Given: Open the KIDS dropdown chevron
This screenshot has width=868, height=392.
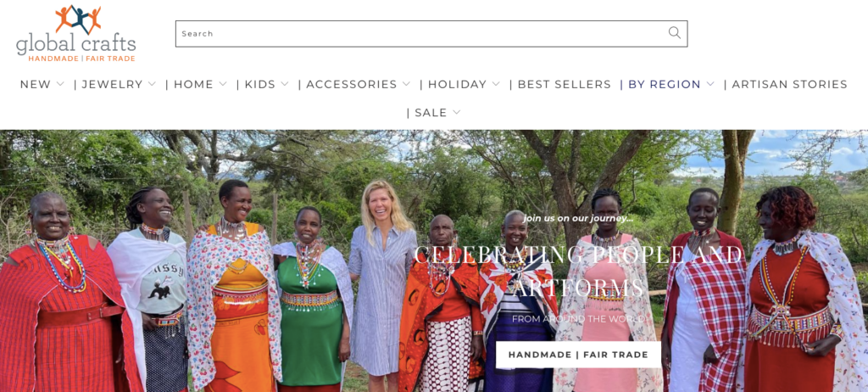Looking at the screenshot, I should 285,84.
